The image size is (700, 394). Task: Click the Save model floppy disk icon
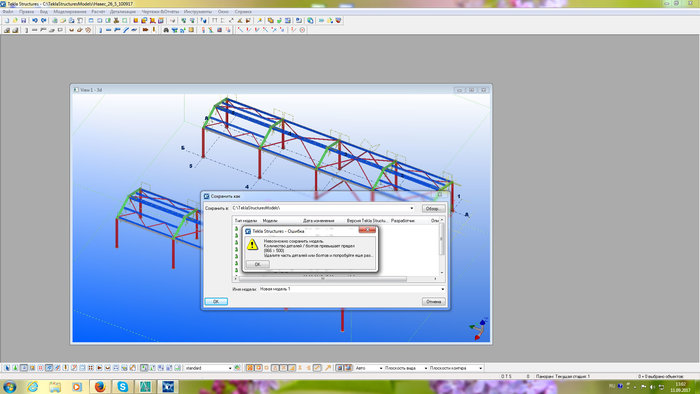(x=24, y=21)
